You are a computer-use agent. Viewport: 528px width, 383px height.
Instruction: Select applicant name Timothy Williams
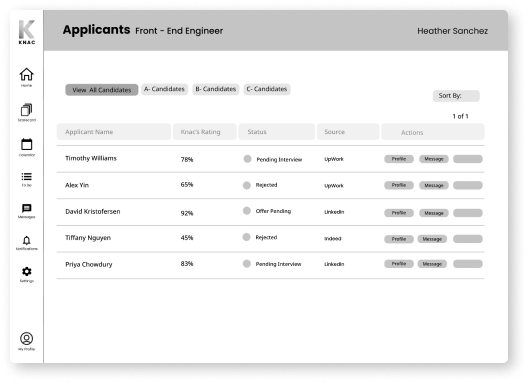91,158
